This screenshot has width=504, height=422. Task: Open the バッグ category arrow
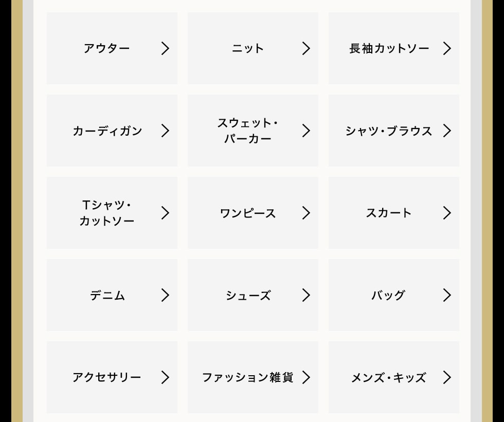(447, 295)
